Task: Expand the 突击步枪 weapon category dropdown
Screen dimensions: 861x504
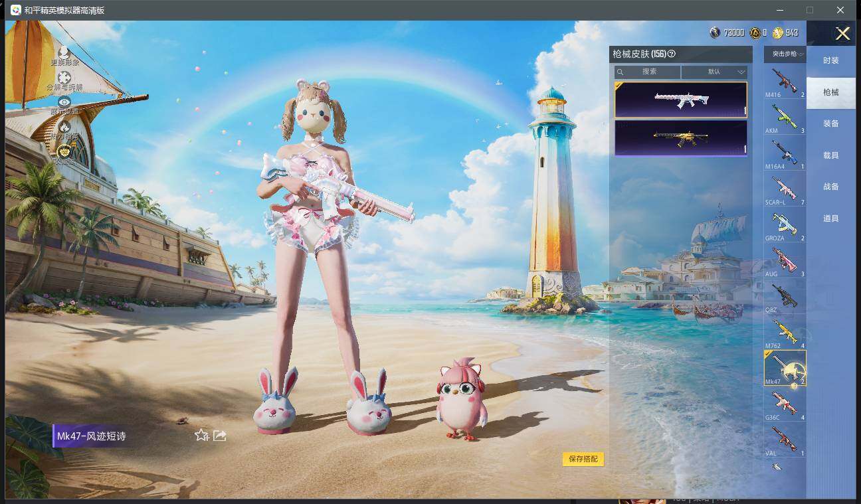Action: (x=785, y=54)
